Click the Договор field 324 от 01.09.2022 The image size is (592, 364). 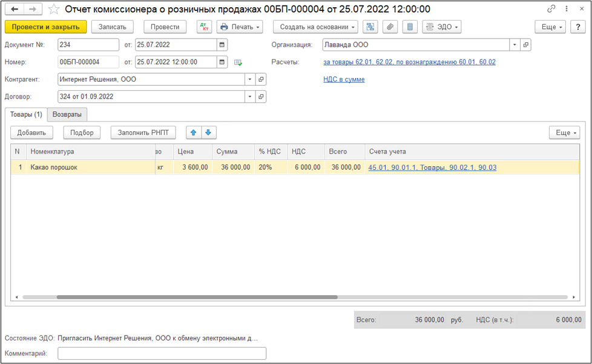coord(151,97)
